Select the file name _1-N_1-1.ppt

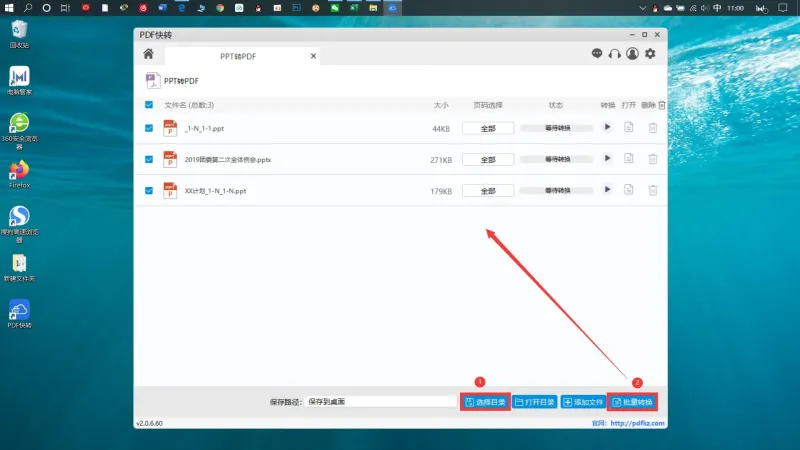click(x=204, y=129)
